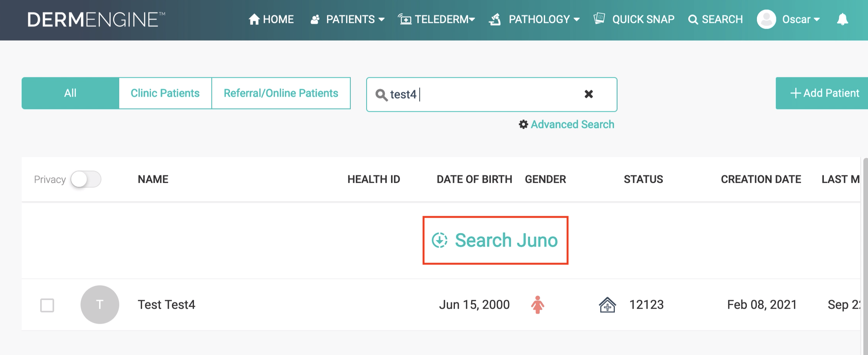Click the Add Patient button
Viewport: 868px width, 355px height.
tap(824, 93)
